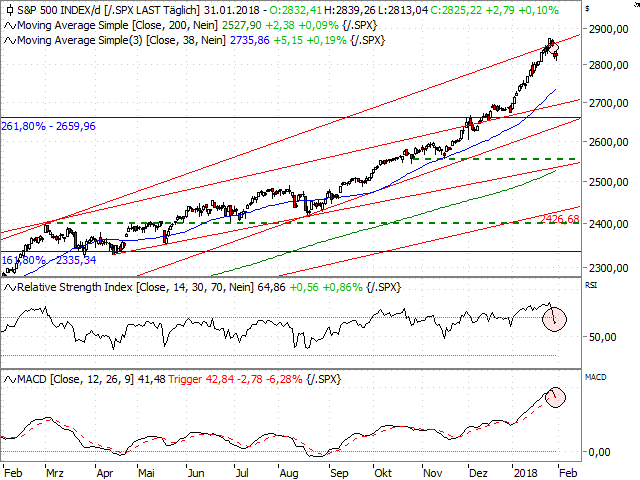Click the circled marker at the price peak

(x=553, y=47)
